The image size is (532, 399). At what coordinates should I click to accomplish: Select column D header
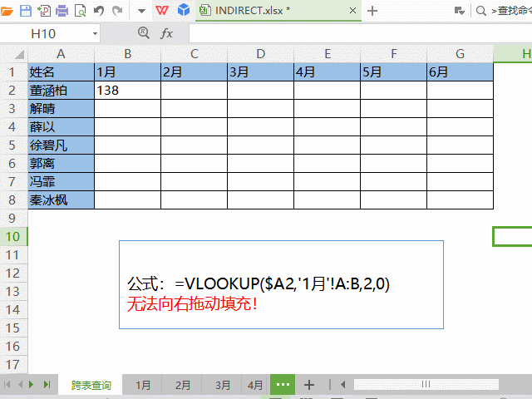point(260,53)
